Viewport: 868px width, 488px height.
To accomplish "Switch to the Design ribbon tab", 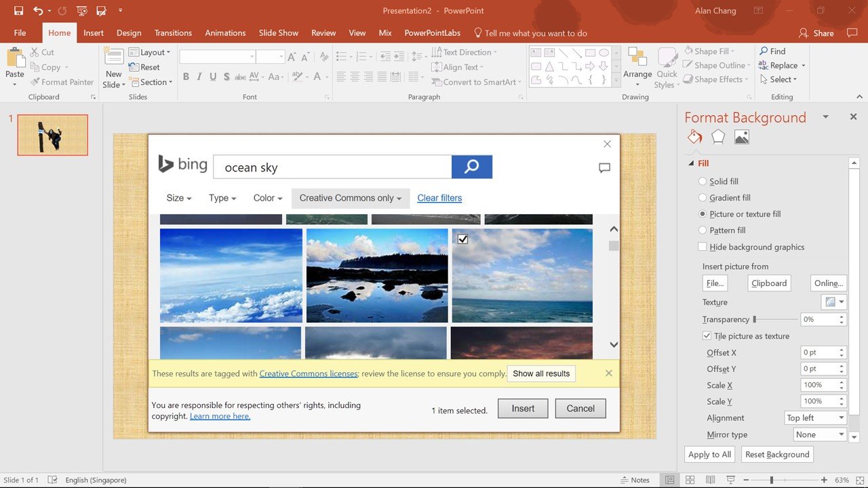I will click(129, 33).
